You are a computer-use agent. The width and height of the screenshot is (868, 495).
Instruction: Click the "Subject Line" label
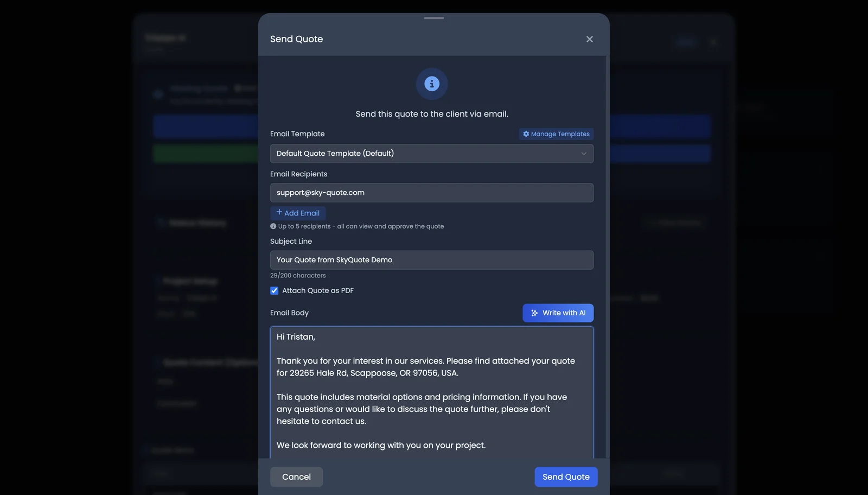[291, 242]
